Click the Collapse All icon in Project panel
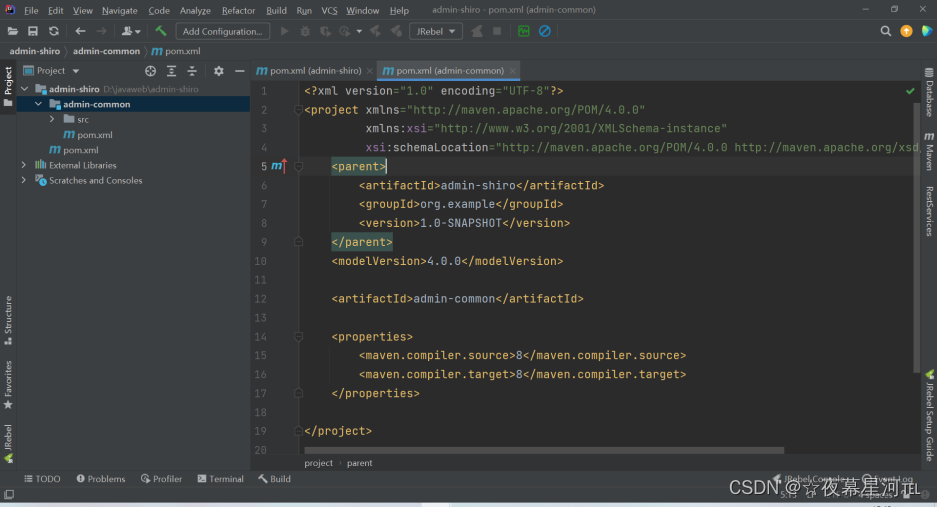The width and height of the screenshot is (937, 507). 192,71
